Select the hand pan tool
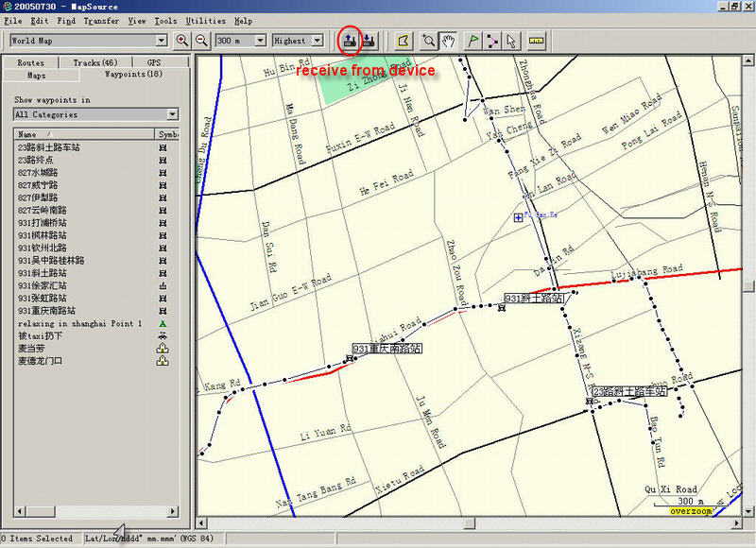 click(x=448, y=41)
